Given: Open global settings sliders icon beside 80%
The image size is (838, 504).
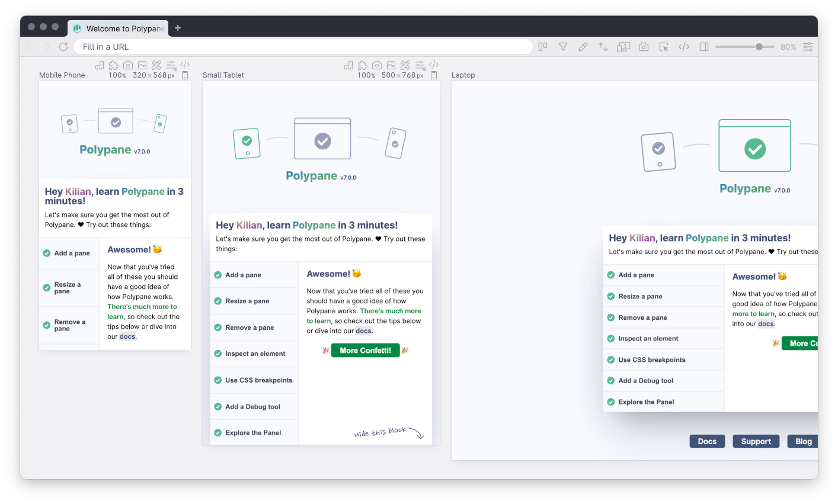Looking at the screenshot, I should (808, 47).
